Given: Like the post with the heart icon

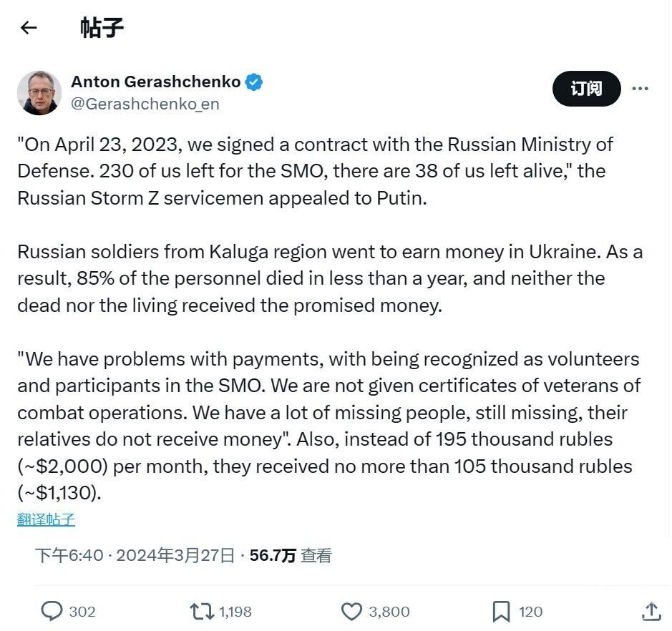Looking at the screenshot, I should [x=351, y=612].
